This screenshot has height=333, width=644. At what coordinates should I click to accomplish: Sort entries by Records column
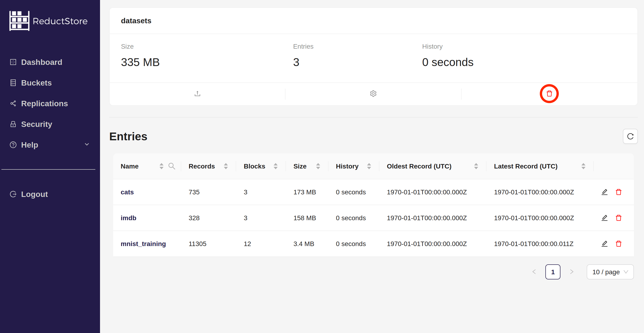click(225, 166)
